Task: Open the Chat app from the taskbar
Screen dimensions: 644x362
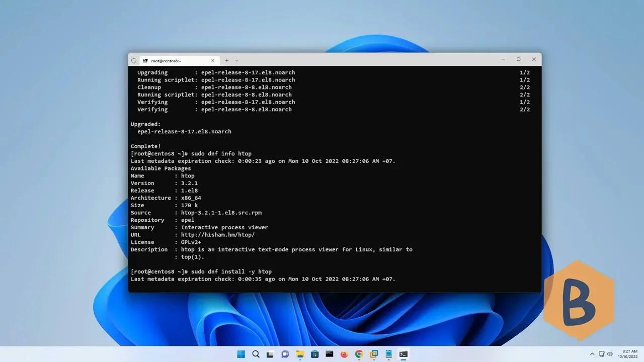Action: click(x=285, y=354)
